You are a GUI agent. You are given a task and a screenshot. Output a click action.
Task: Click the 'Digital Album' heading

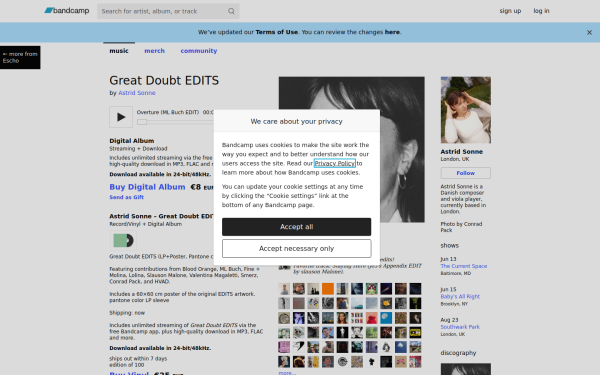pos(132,141)
